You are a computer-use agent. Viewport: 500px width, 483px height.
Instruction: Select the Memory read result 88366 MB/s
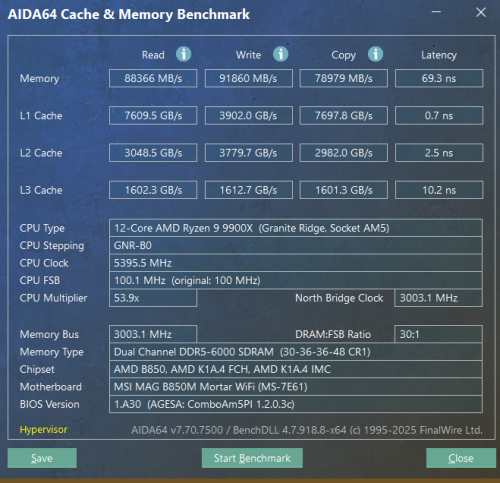click(153, 78)
